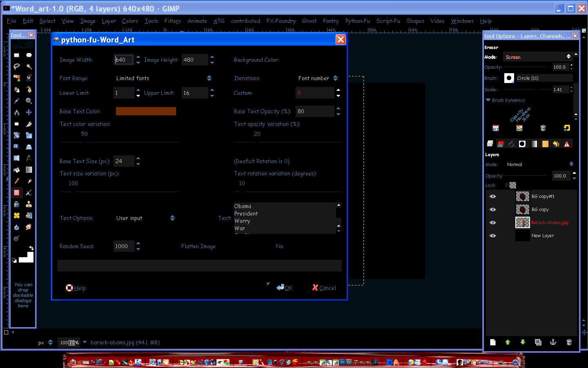Select the Paths tool in toolbox
This screenshot has height=368, width=588.
click(x=29, y=89)
